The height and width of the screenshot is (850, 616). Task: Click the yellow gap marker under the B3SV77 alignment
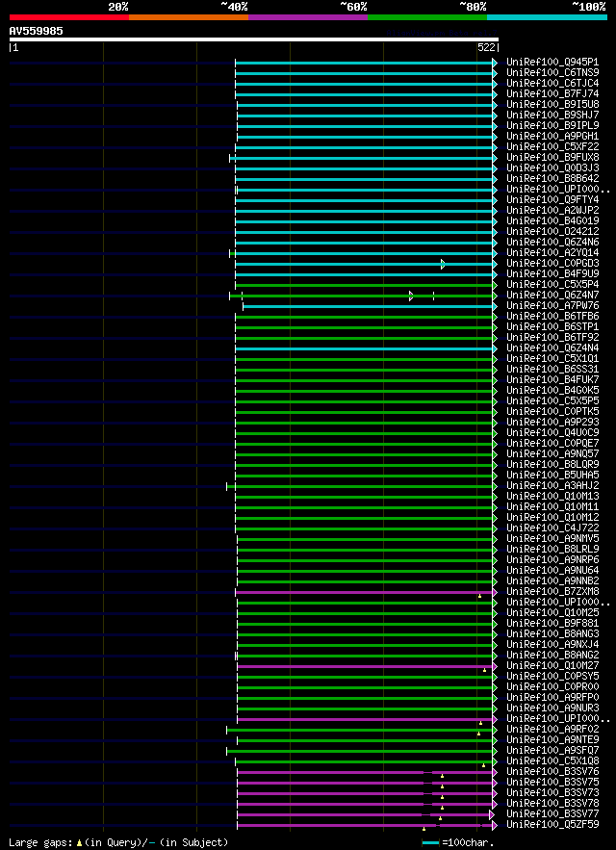tap(440, 818)
